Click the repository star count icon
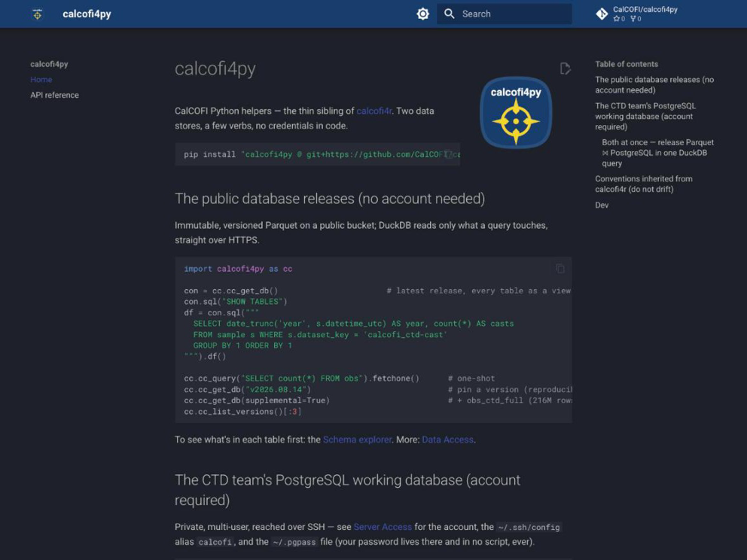This screenshot has width=747, height=560. (x=617, y=19)
